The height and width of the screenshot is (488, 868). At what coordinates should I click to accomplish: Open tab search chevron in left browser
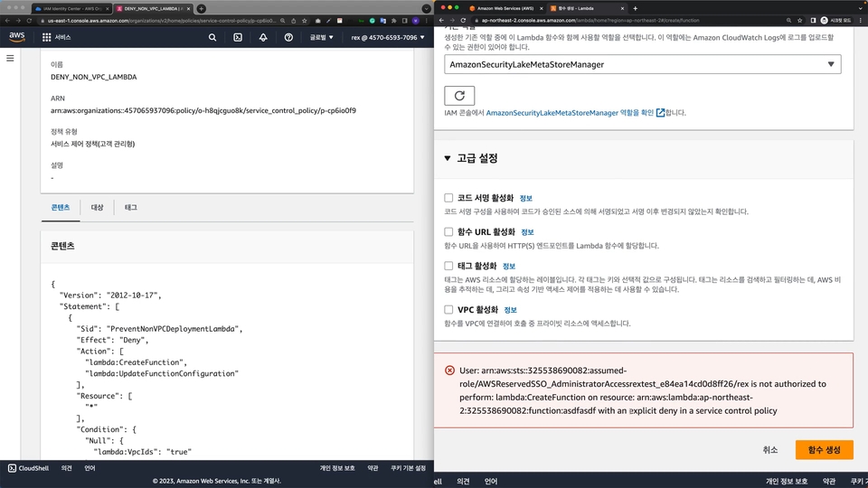click(x=426, y=8)
